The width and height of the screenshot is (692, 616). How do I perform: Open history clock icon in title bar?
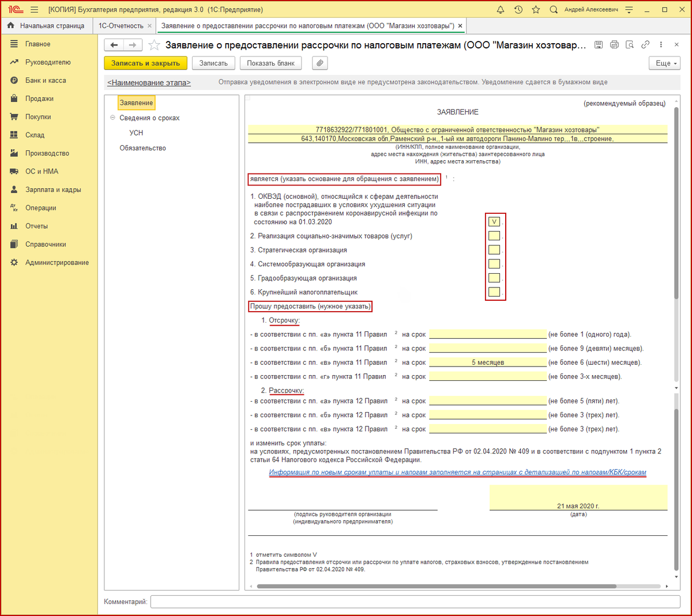pos(518,10)
